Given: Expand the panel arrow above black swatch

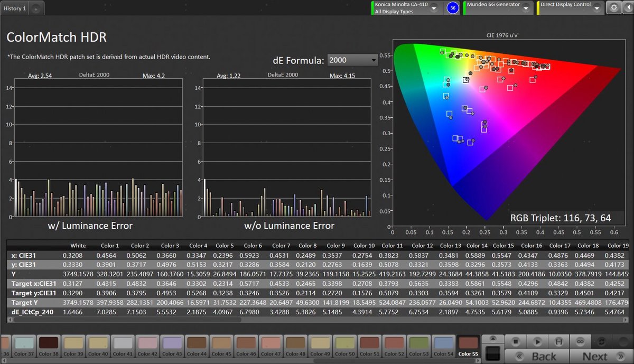Looking at the screenshot, I should pos(492,339).
